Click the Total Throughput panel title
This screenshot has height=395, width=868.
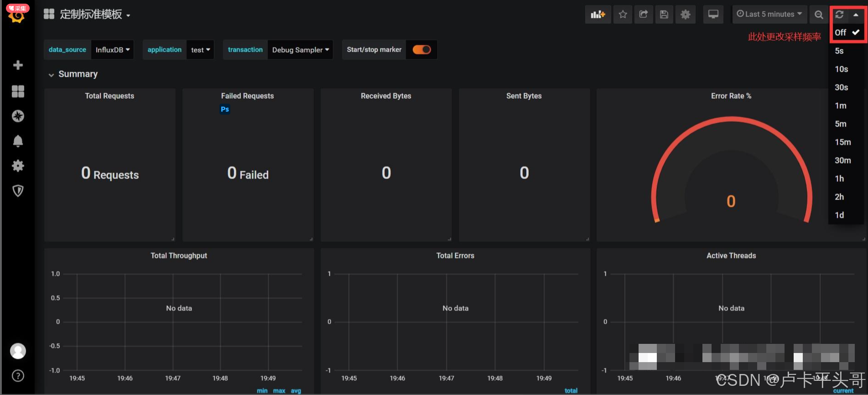[x=179, y=256]
